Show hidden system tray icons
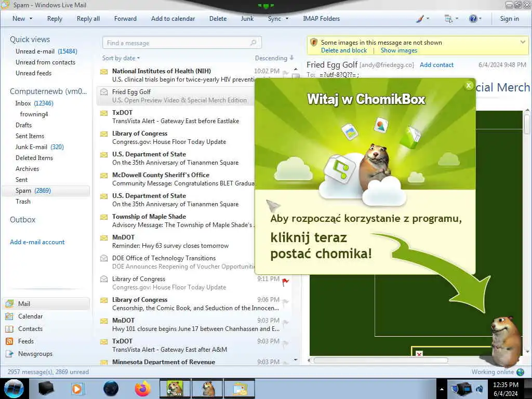The height and width of the screenshot is (399, 532). (442, 389)
